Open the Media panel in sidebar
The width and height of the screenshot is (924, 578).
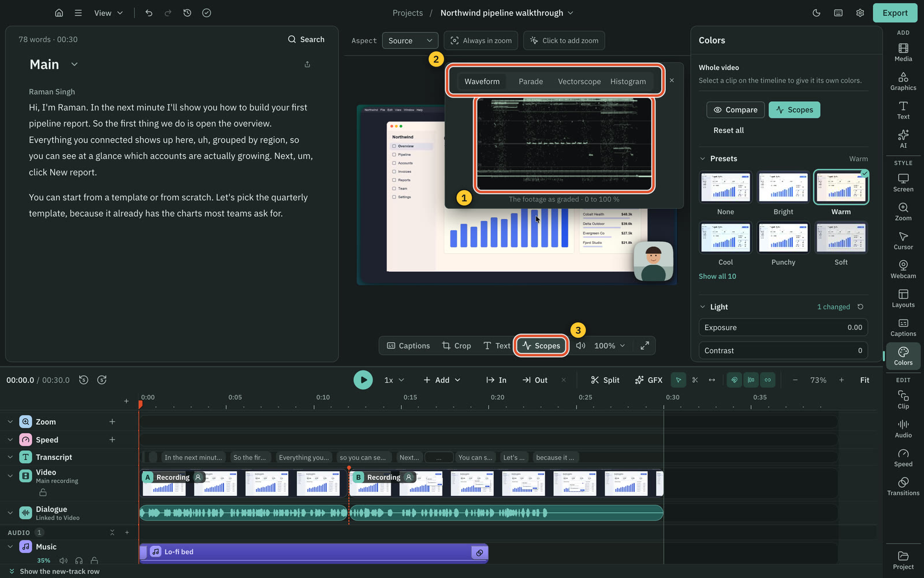point(903,52)
